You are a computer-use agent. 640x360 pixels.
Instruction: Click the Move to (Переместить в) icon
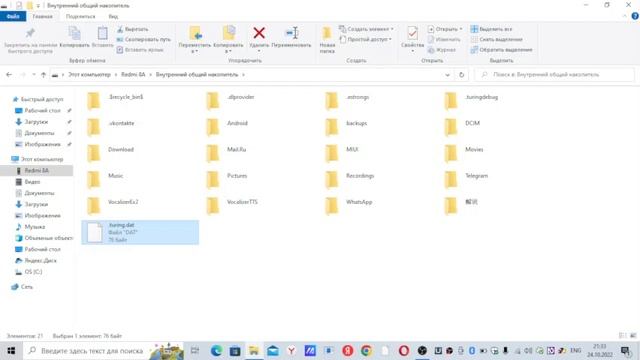pyautogui.click(x=196, y=33)
